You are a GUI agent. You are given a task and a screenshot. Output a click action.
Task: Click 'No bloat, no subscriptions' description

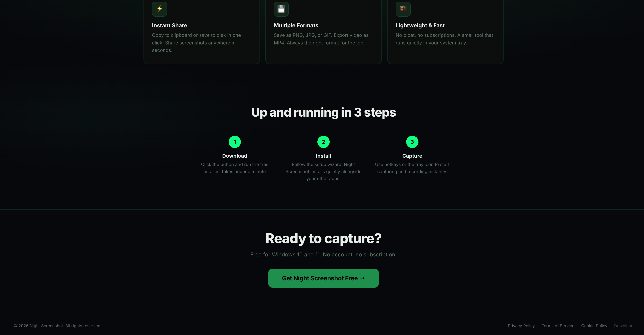(444, 39)
